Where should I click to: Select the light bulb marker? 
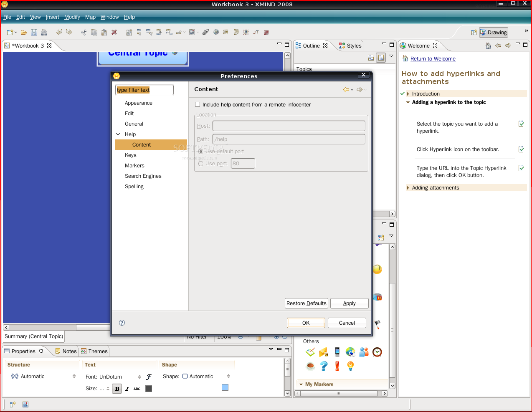tap(350, 366)
